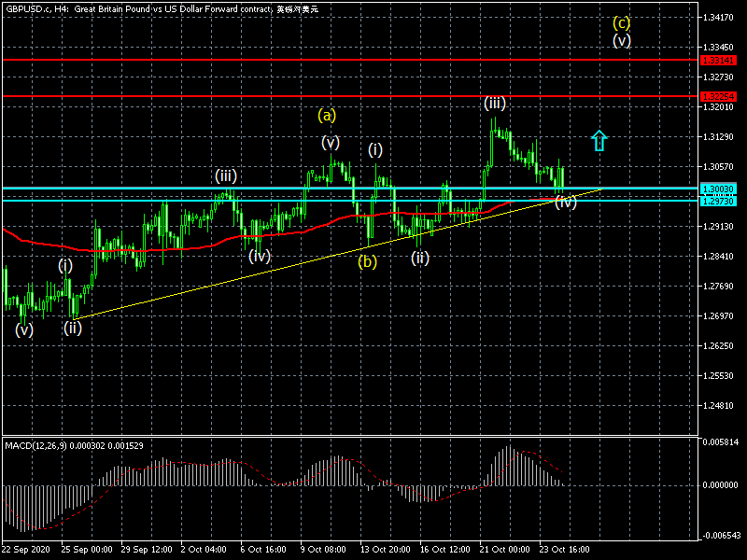Select the red 1.32254 price tag
Image resolution: width=747 pixels, height=560 pixels.
[718, 97]
